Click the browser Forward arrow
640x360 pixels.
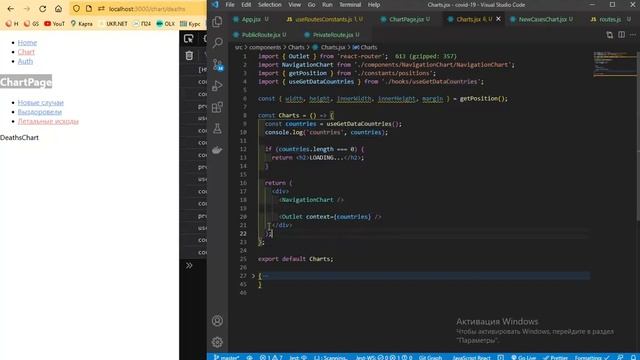(27, 9)
